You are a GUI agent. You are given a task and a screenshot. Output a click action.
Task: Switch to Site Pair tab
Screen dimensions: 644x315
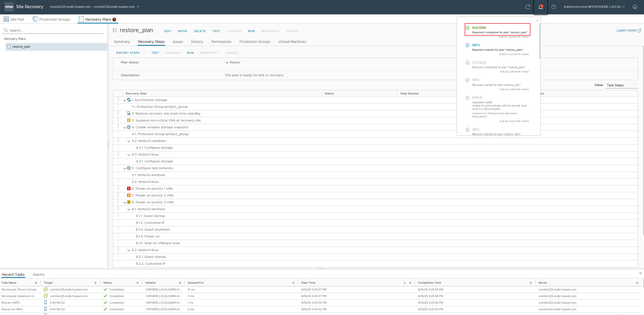tap(14, 19)
